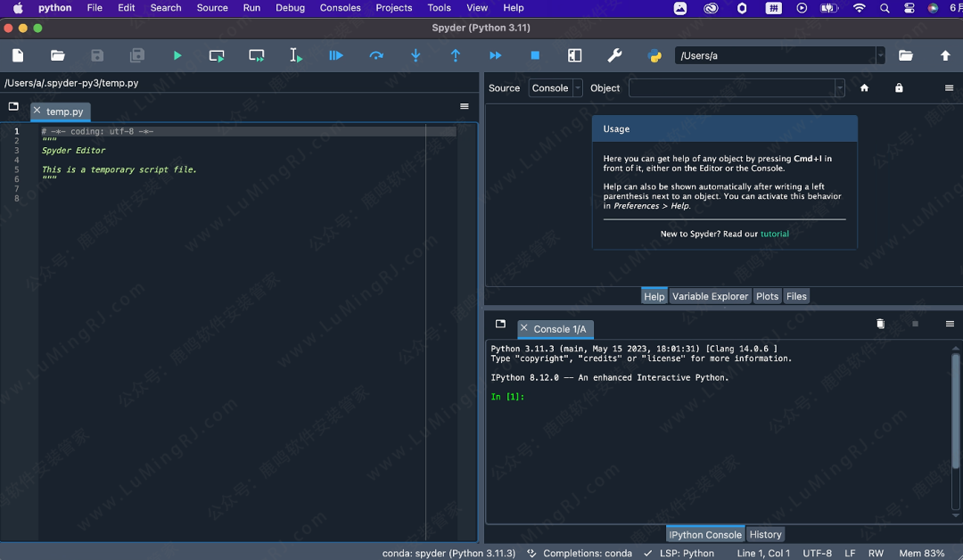This screenshot has width=963, height=560.
Task: Click the Debug file toolbar icon
Action: pos(336,55)
